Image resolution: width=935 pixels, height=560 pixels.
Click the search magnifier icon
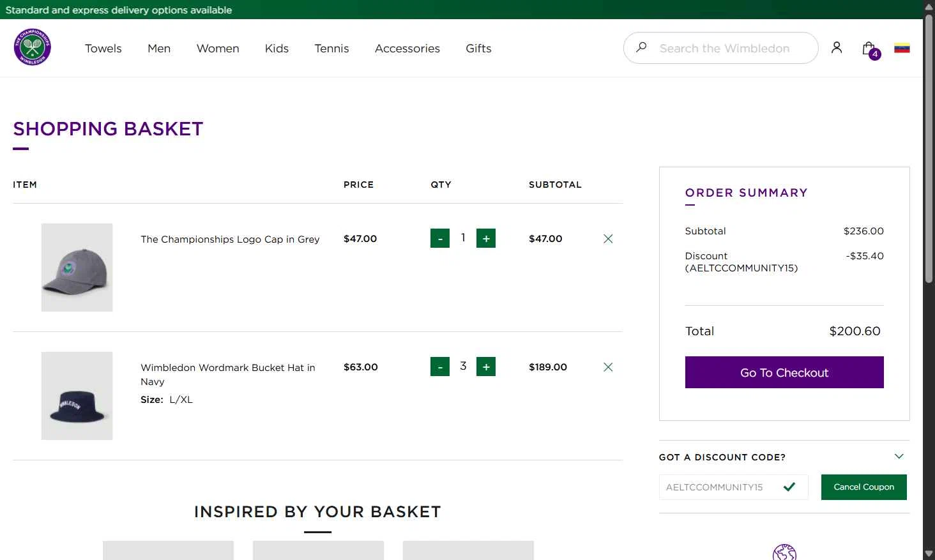641,47
